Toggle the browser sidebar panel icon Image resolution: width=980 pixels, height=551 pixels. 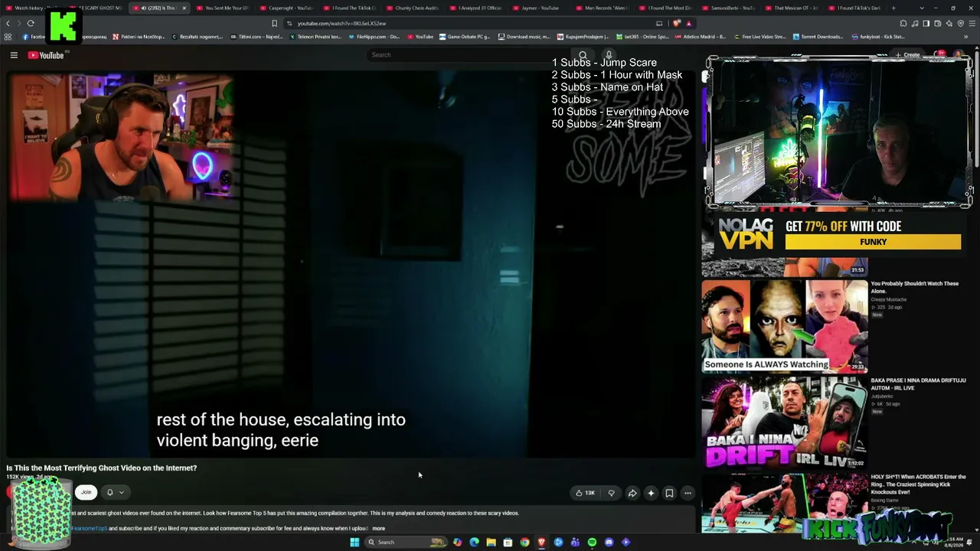click(925, 23)
